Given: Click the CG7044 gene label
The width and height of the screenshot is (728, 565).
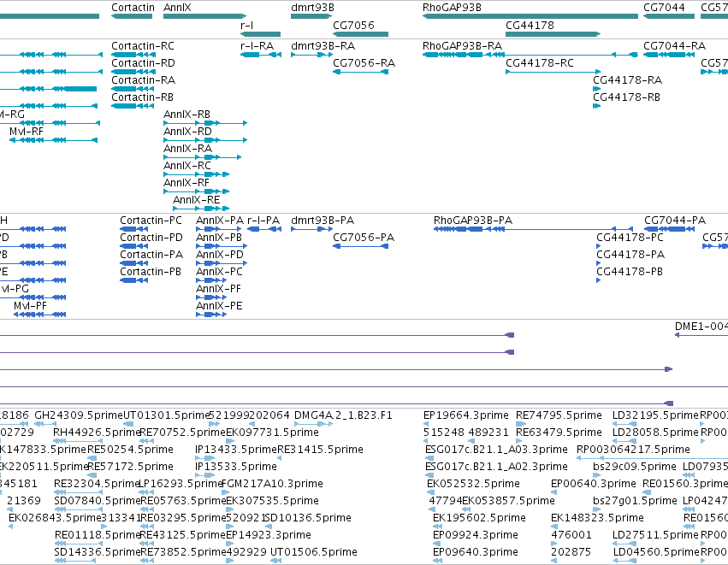Looking at the screenshot, I should click(664, 8).
